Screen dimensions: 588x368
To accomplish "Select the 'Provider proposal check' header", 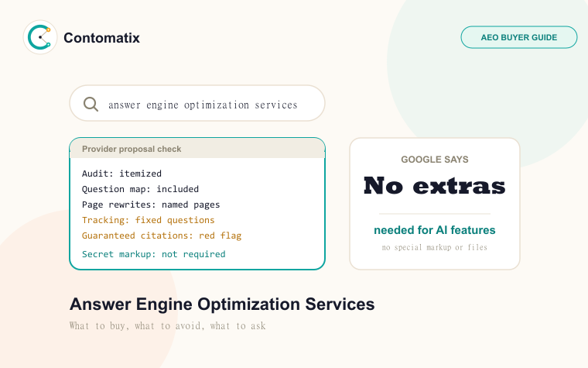I will (x=197, y=149).
